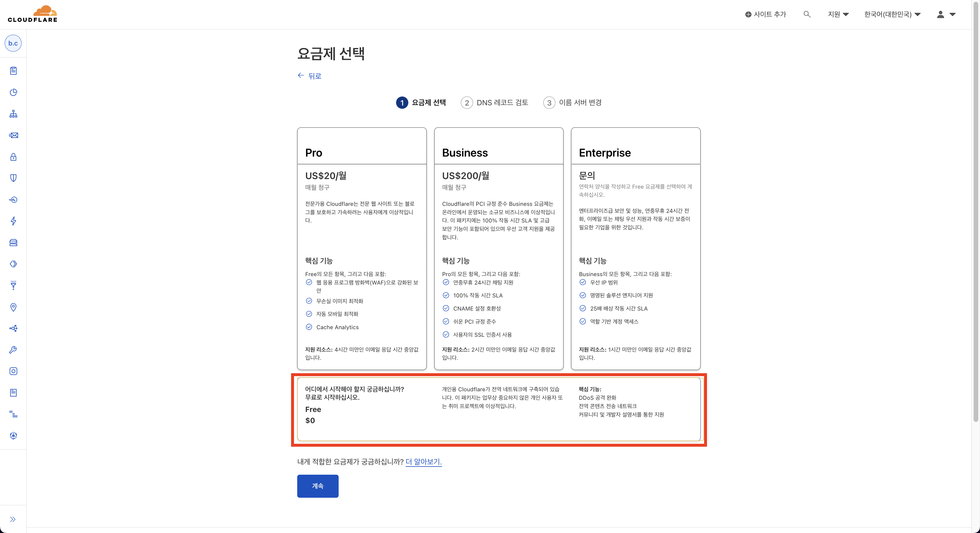Expand the 지원 support dropdown
Screen dimensions: 980x533
838,15
